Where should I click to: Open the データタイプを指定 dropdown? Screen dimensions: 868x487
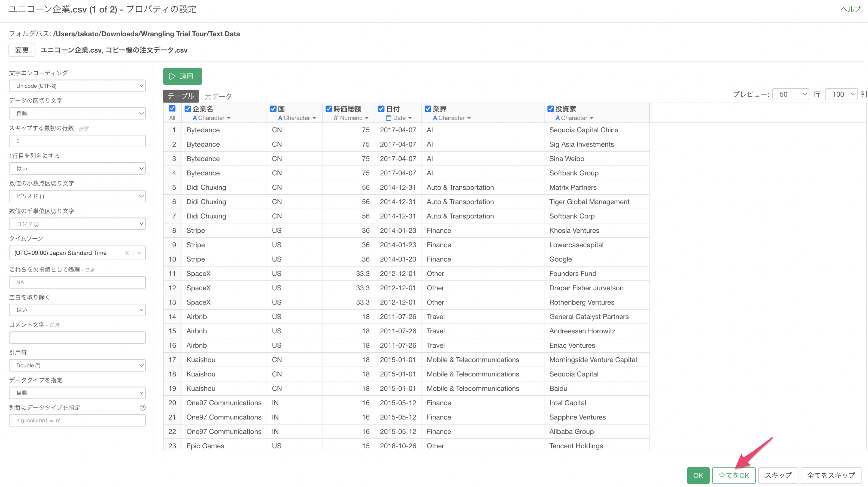77,393
